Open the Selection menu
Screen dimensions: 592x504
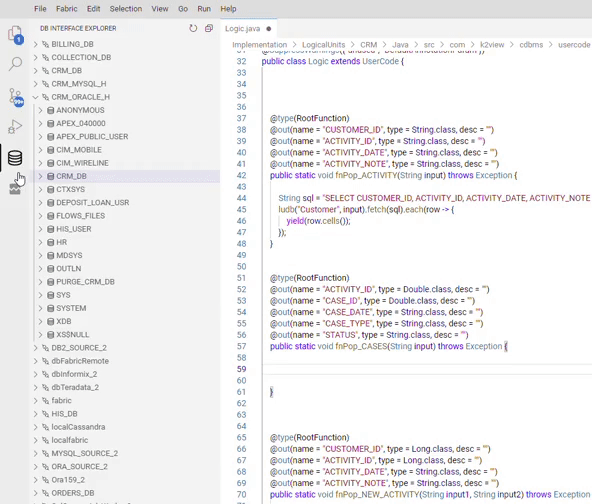pyautogui.click(x=126, y=9)
